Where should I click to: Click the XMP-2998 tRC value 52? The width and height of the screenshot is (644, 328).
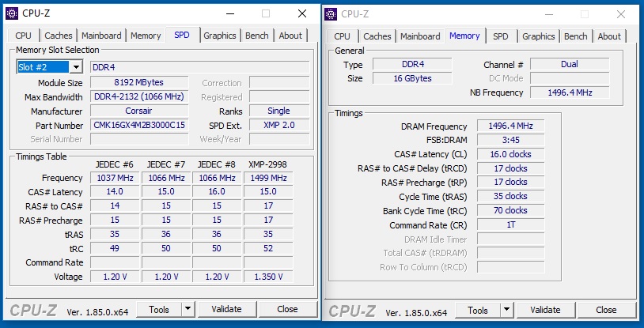pos(268,248)
